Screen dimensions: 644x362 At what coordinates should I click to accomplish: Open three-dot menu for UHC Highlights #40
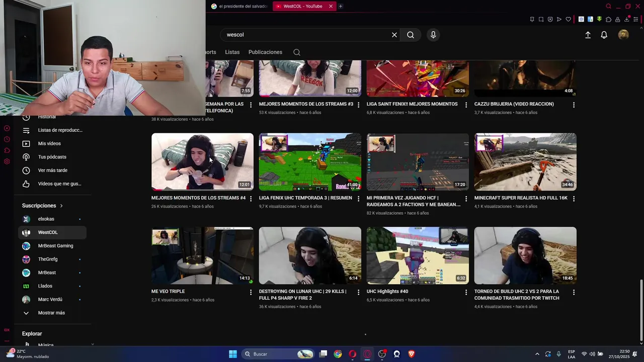point(466,292)
